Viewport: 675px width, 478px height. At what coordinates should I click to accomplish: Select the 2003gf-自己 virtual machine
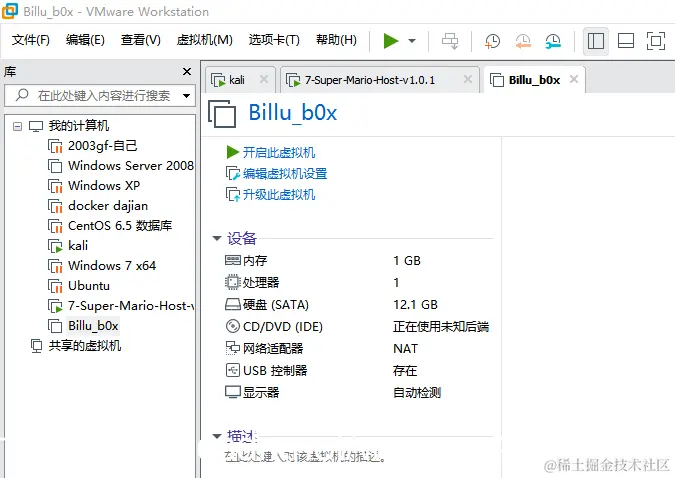click(102, 146)
